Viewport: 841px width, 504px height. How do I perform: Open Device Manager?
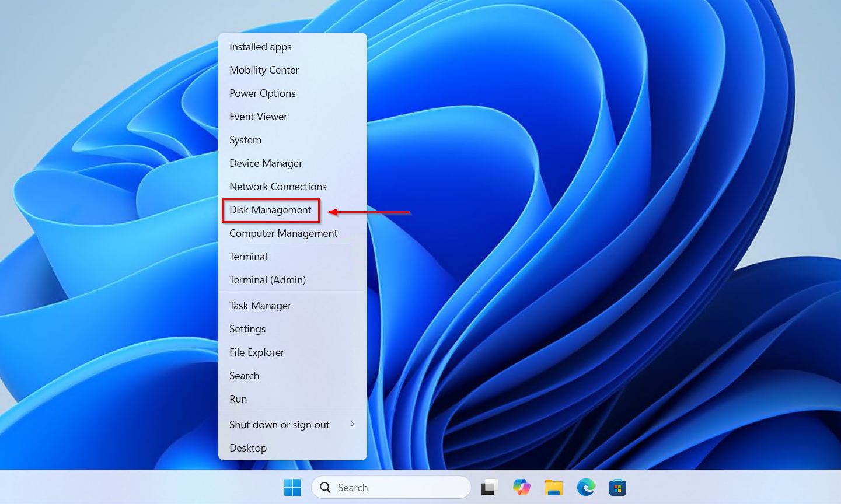click(266, 163)
